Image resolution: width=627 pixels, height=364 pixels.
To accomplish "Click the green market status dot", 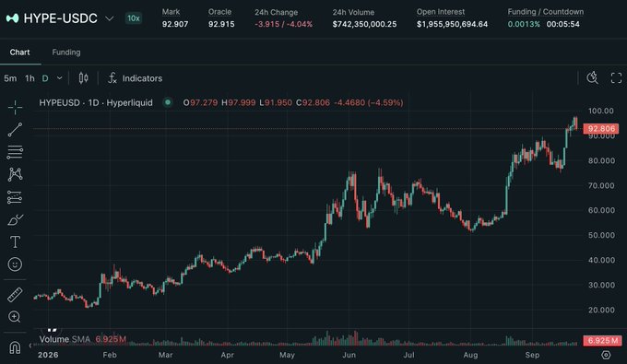I will 168,102.
